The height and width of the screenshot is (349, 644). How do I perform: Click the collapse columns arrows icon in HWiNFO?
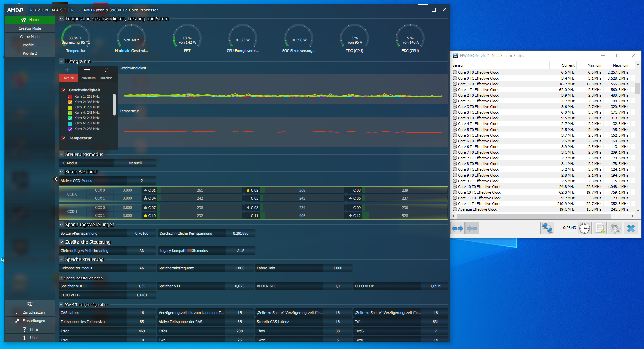pos(472,228)
